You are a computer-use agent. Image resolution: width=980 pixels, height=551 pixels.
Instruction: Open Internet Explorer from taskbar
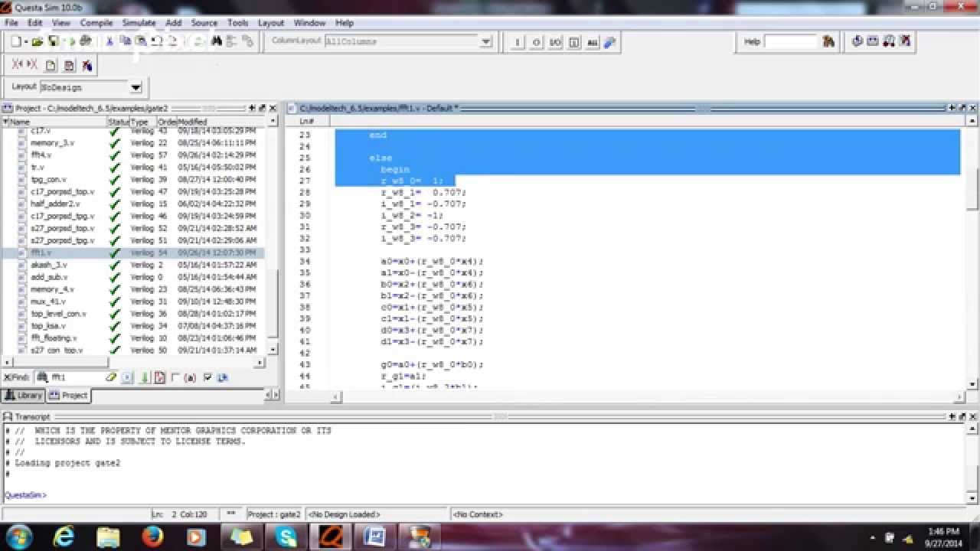pyautogui.click(x=64, y=536)
